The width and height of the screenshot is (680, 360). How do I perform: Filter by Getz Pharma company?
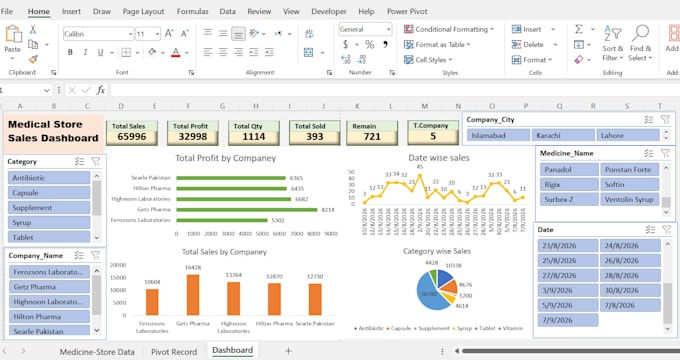pos(49,286)
